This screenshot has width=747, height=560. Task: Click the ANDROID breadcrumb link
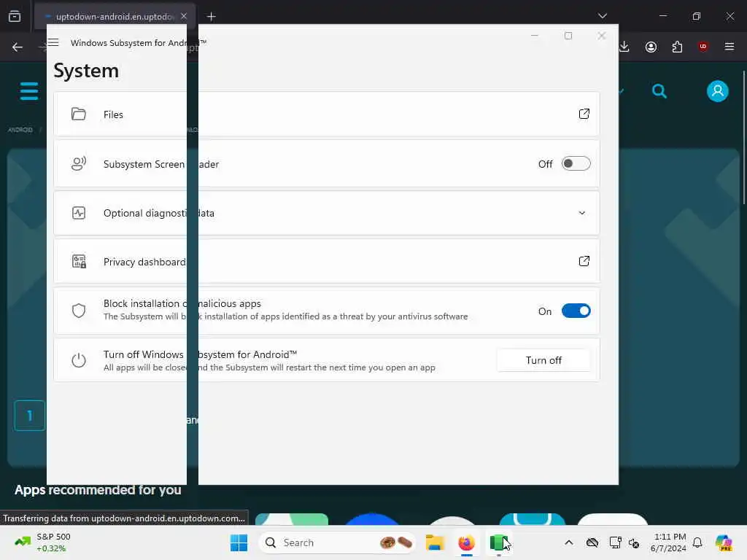click(x=20, y=130)
